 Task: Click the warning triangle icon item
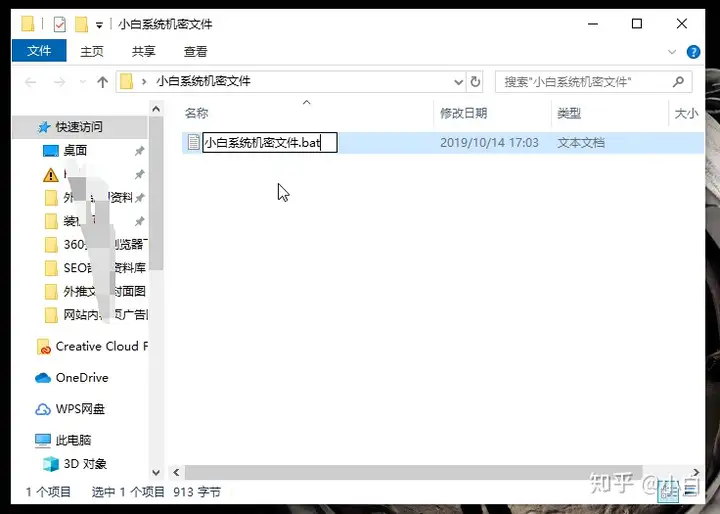click(x=51, y=175)
